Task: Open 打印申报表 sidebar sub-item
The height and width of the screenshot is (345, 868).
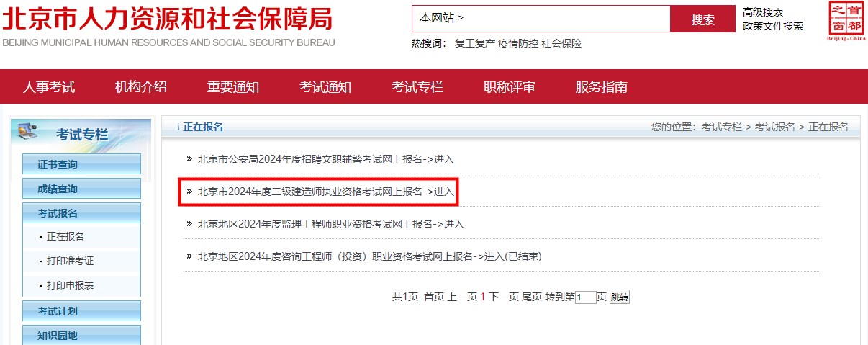Action: coord(71,285)
